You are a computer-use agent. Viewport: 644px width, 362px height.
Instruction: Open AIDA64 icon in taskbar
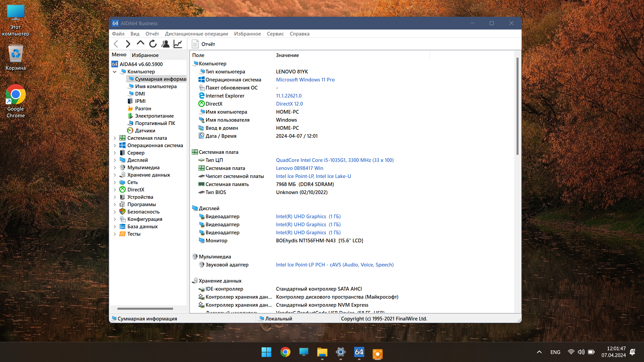coord(359,352)
